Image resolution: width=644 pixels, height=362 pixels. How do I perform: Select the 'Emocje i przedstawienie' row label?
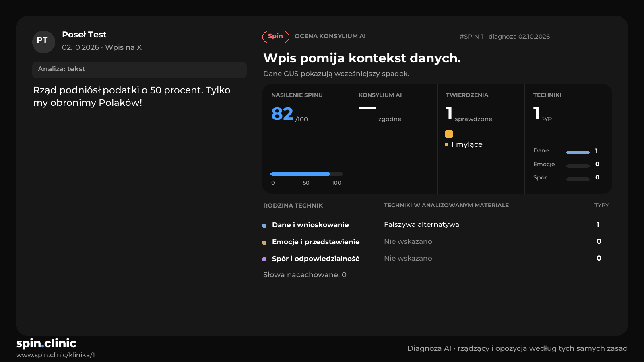(x=316, y=242)
